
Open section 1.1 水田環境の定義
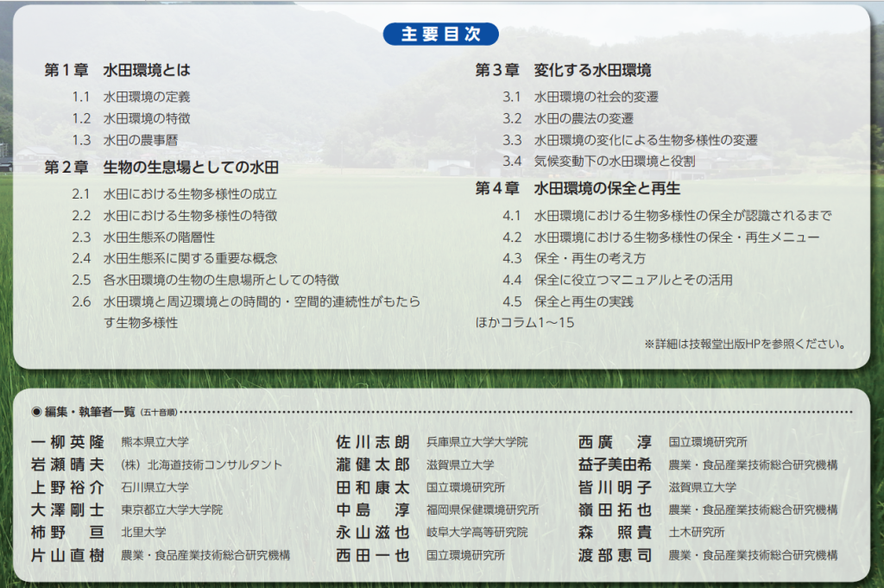[x=146, y=97]
